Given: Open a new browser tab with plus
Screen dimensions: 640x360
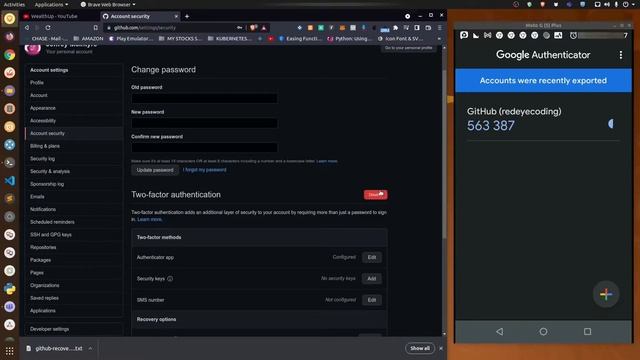Looking at the screenshot, I should coord(187,16).
